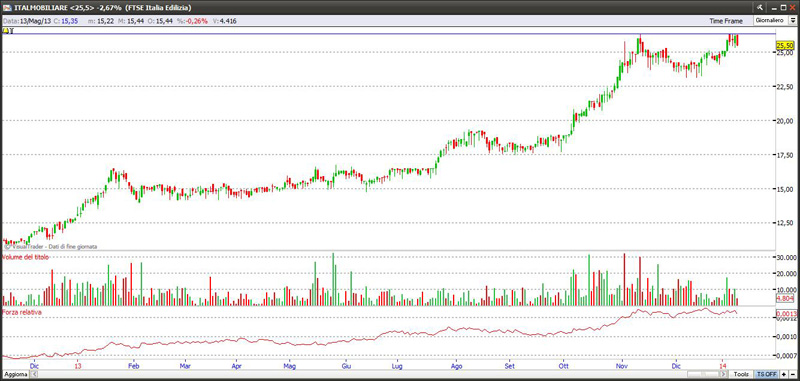This screenshot has width=800, height=381.
Task: Click the Set label on time axis
Action: pyautogui.click(x=509, y=366)
